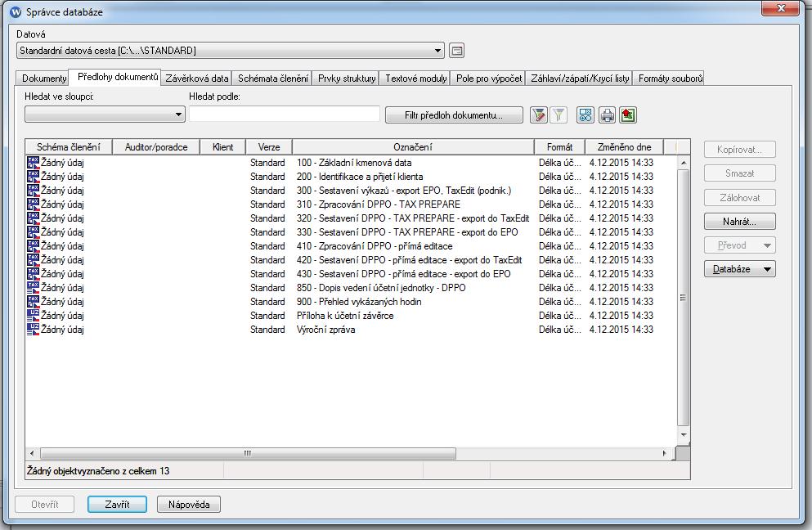The height and width of the screenshot is (530, 812).
Task: Open the Textové moduly tab
Action: point(416,79)
